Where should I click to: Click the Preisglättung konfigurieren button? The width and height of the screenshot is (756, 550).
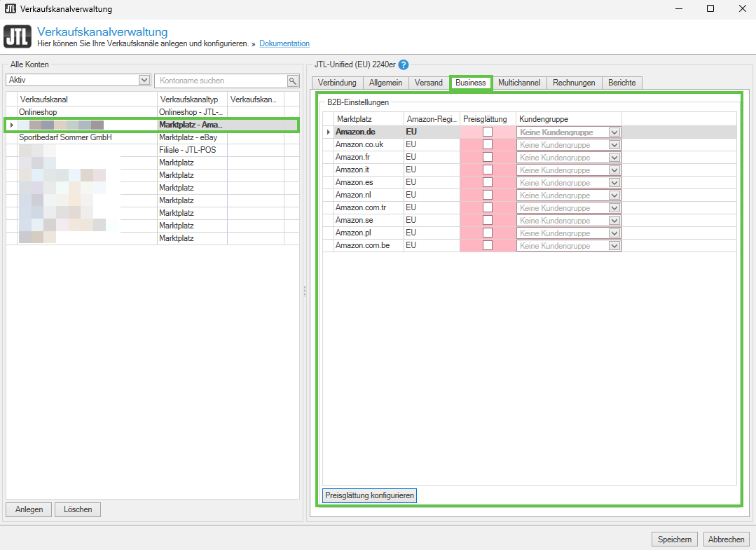point(369,495)
